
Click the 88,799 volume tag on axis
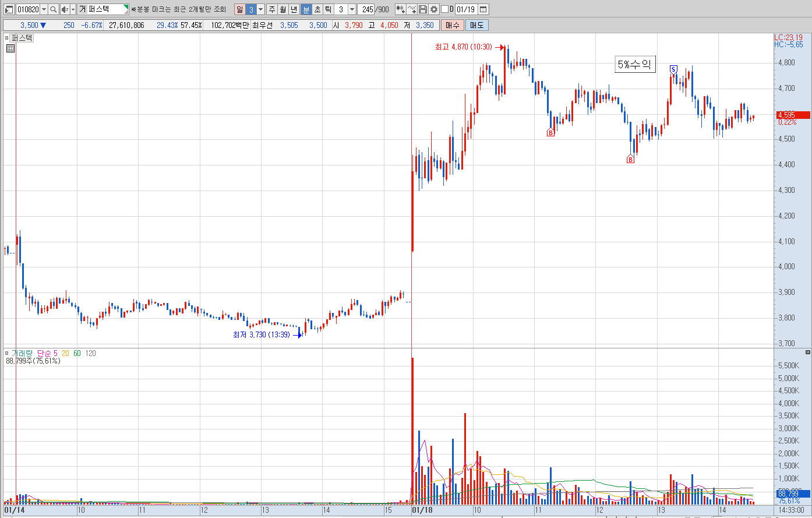pos(793,494)
